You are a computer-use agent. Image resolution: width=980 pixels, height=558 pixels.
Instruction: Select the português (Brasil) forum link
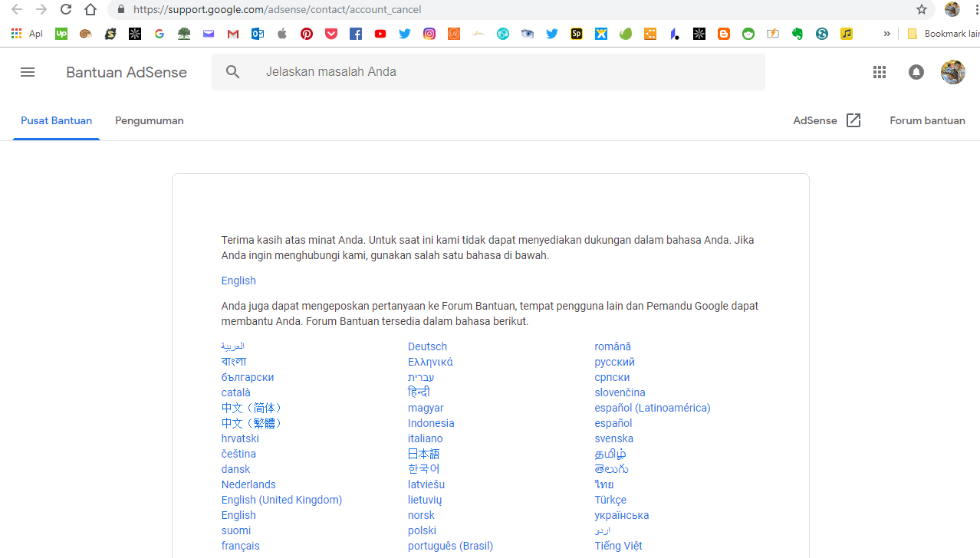click(450, 546)
